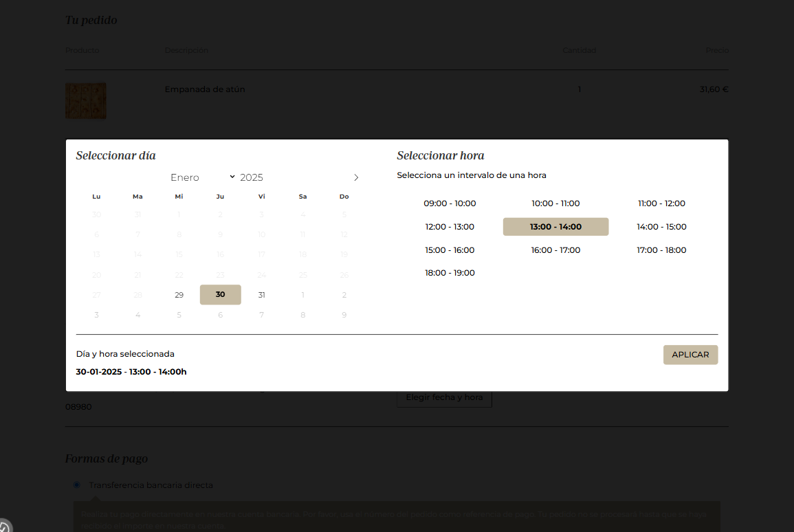Viewport: 794px width, 532px height.
Task: Click the Formas de pago heading
Action: pyautogui.click(x=107, y=458)
